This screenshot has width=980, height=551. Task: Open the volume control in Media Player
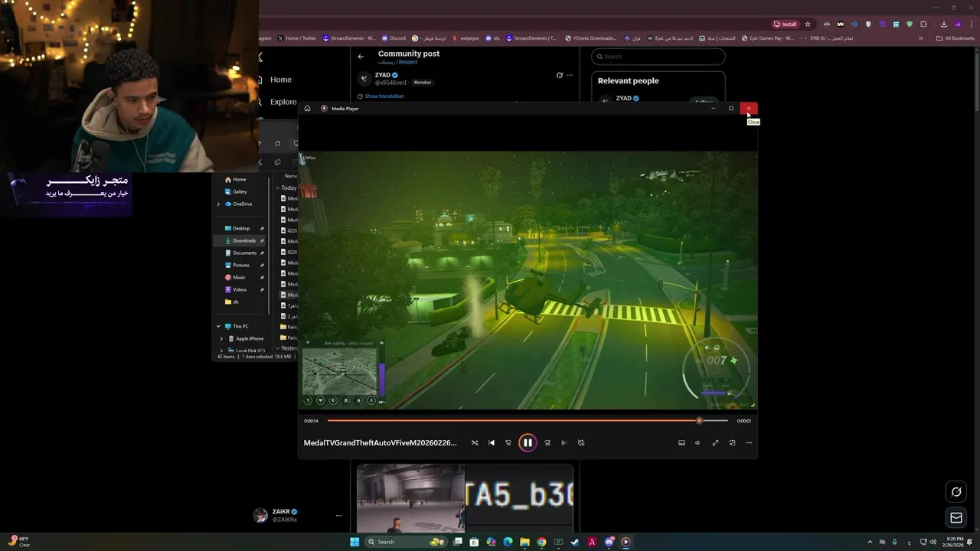pos(697,442)
